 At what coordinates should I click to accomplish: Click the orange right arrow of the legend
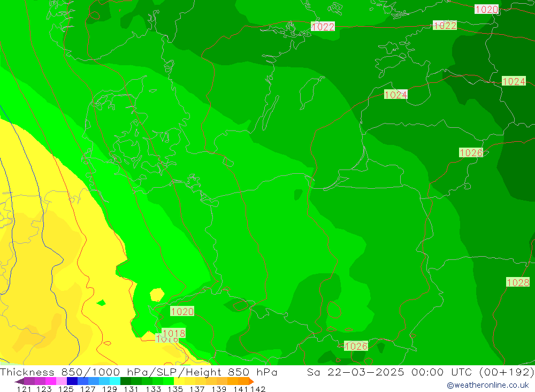click(x=251, y=381)
